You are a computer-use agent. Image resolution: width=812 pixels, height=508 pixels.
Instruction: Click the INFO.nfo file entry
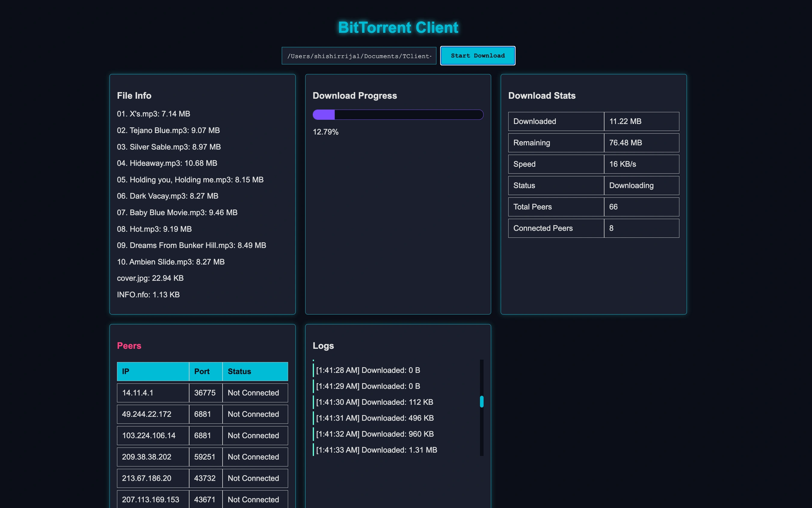[x=148, y=295]
